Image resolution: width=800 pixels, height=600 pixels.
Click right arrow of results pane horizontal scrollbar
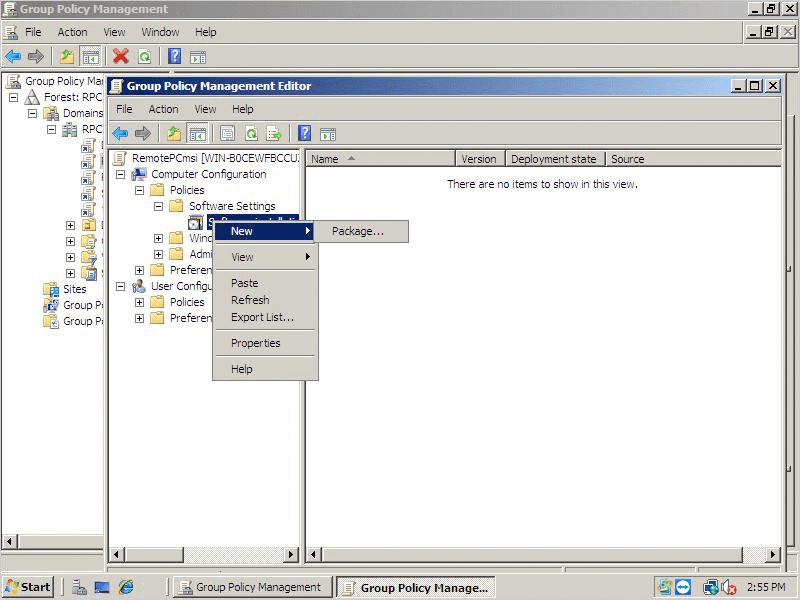click(x=773, y=554)
